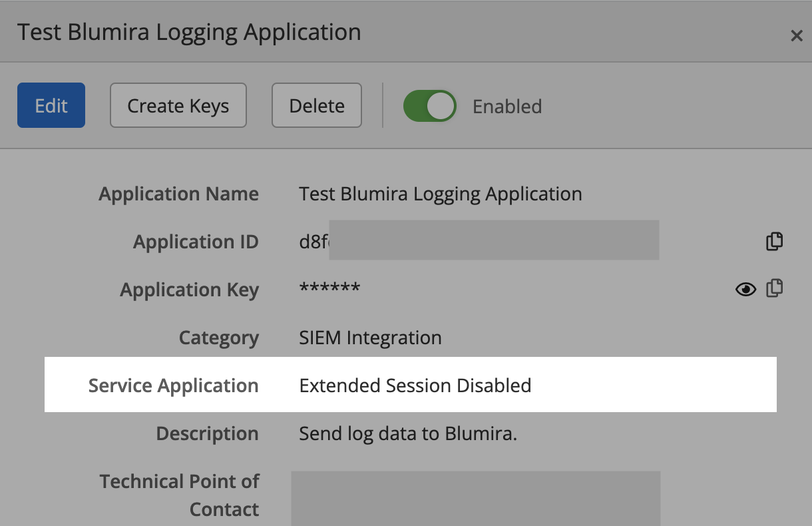Screen dimensions: 812x526
Task: Select the masked Application Key asterisks
Action: [329, 289]
